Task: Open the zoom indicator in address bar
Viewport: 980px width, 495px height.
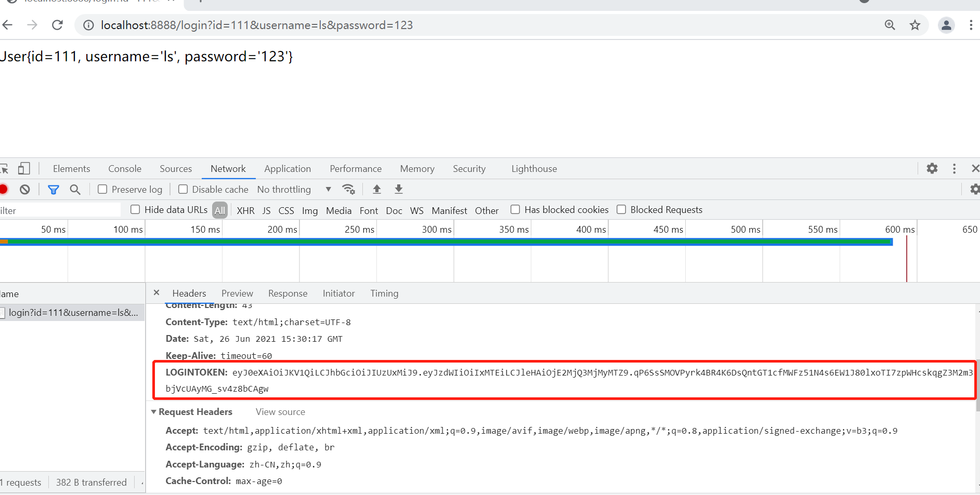Action: click(890, 25)
